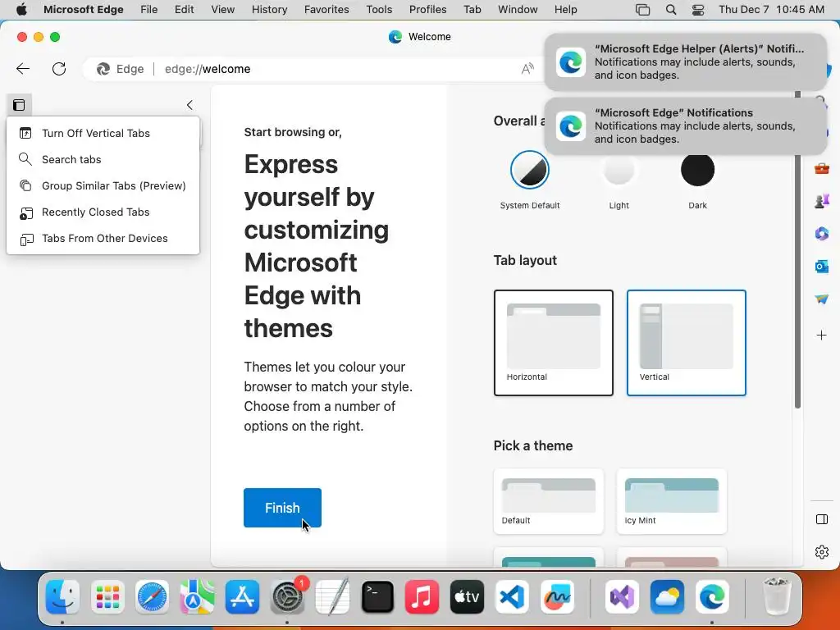Open Trash from the Dock
This screenshot has width=840, height=630.
[x=776, y=597]
